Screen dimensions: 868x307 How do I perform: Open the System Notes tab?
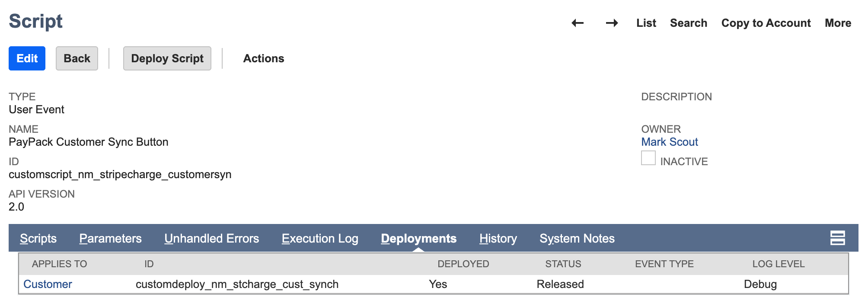coord(577,238)
